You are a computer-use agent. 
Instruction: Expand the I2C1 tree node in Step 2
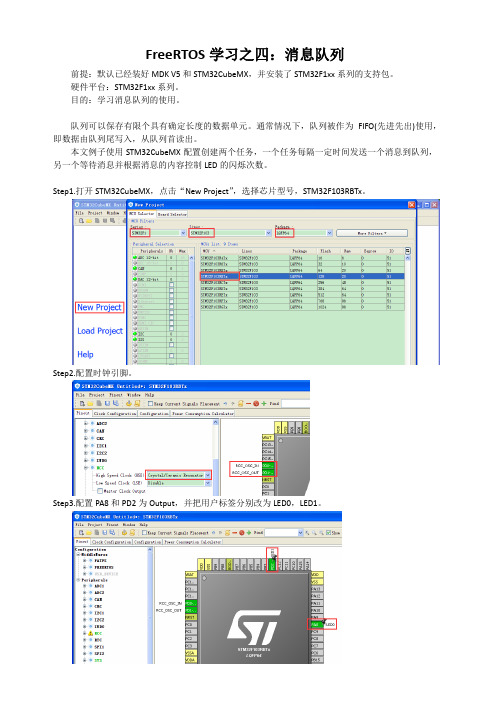click(86, 445)
